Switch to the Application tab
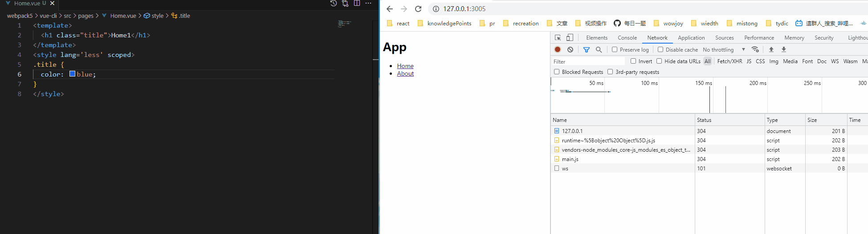868x234 pixels. coord(691,38)
